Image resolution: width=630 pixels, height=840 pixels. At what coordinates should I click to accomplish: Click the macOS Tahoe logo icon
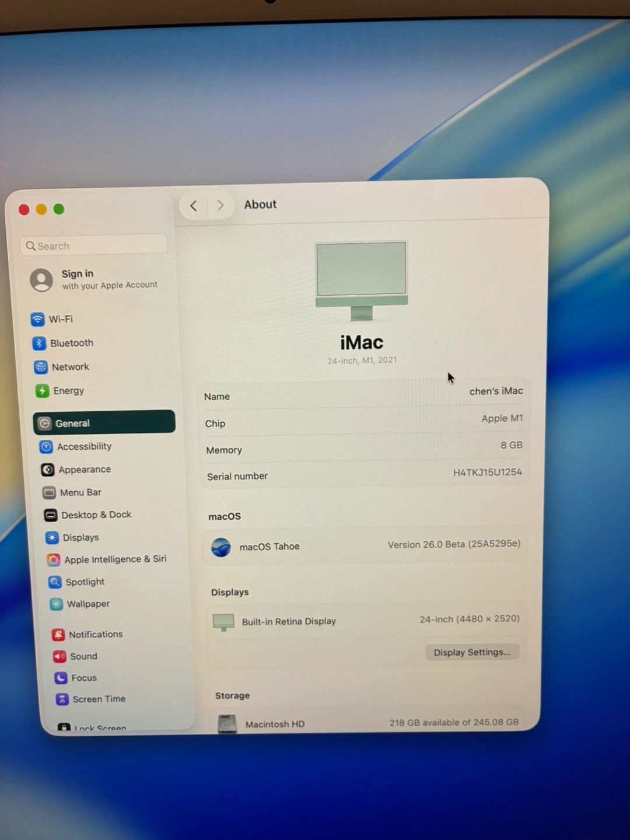click(x=221, y=547)
